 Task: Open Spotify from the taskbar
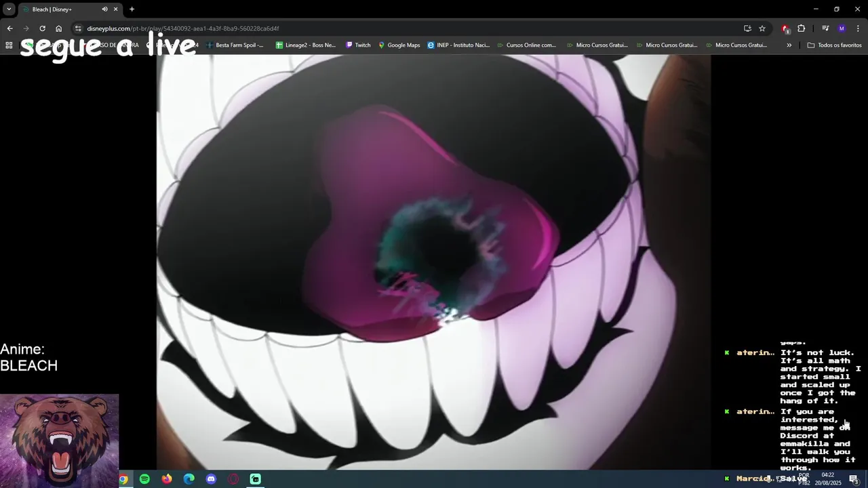click(144, 479)
